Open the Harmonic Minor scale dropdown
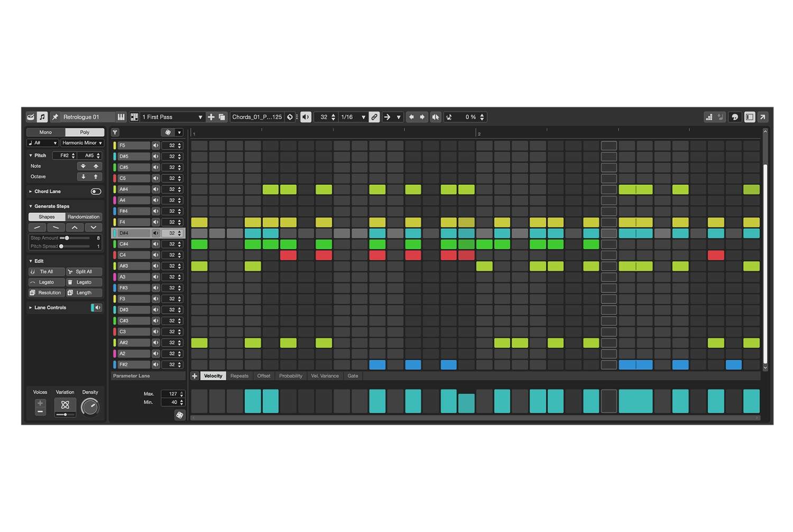 click(x=82, y=143)
